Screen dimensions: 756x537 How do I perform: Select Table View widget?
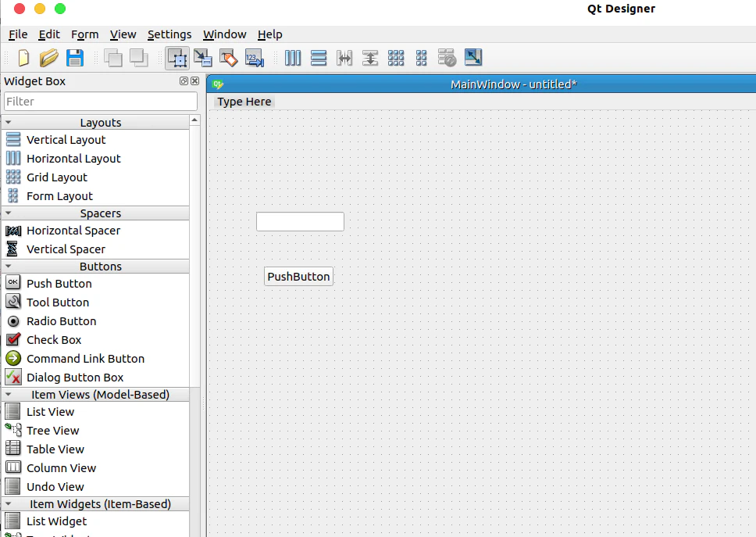pos(95,449)
